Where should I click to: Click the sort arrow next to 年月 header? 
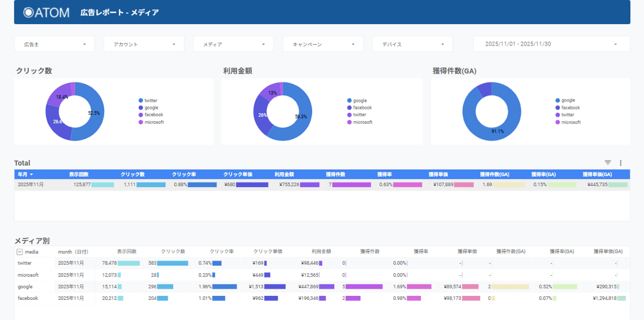(x=32, y=174)
